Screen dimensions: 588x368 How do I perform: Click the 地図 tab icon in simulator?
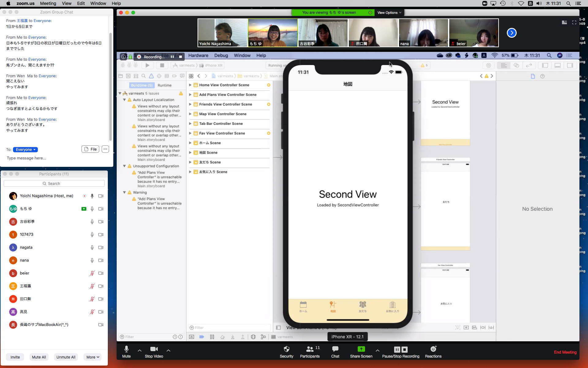click(x=333, y=305)
